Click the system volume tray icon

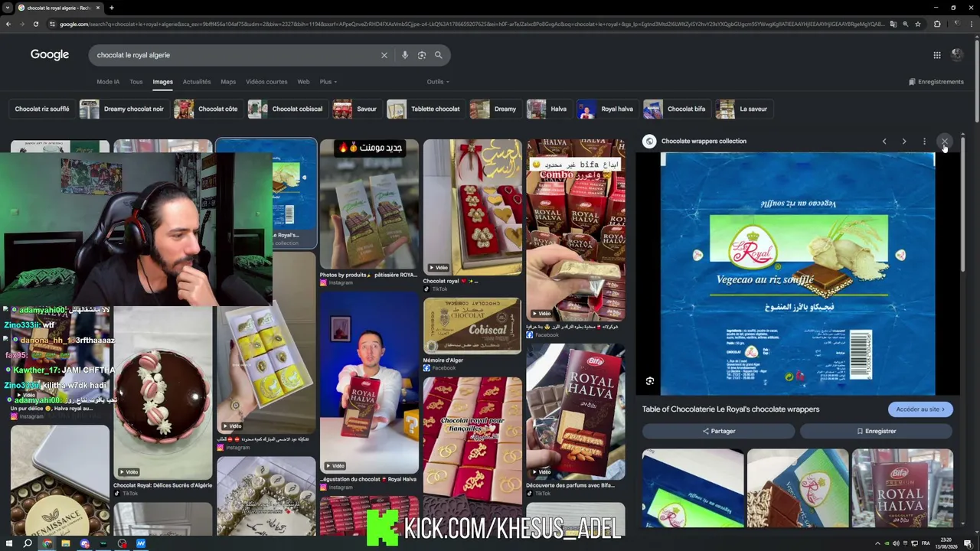click(x=896, y=543)
